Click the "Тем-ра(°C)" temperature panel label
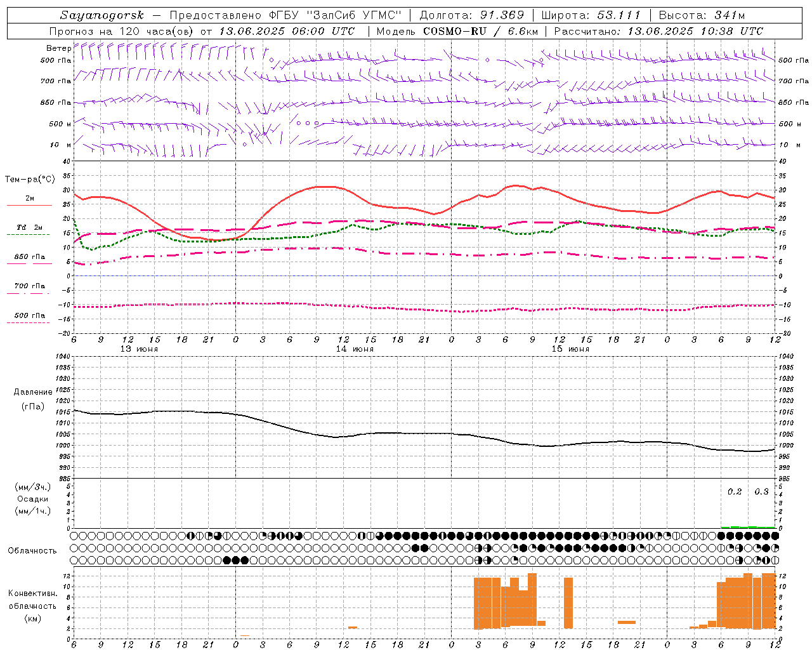Screen dimensions: 812x650 point(30,180)
